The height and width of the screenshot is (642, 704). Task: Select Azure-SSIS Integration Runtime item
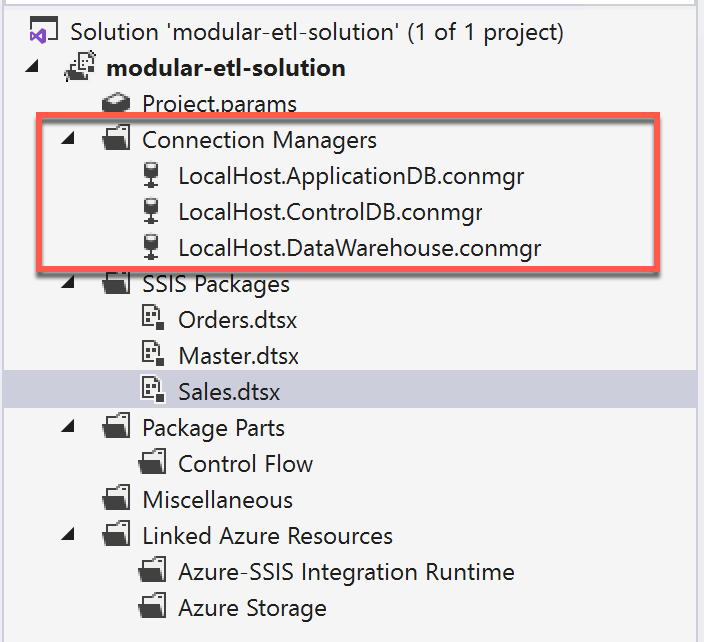tap(346, 572)
